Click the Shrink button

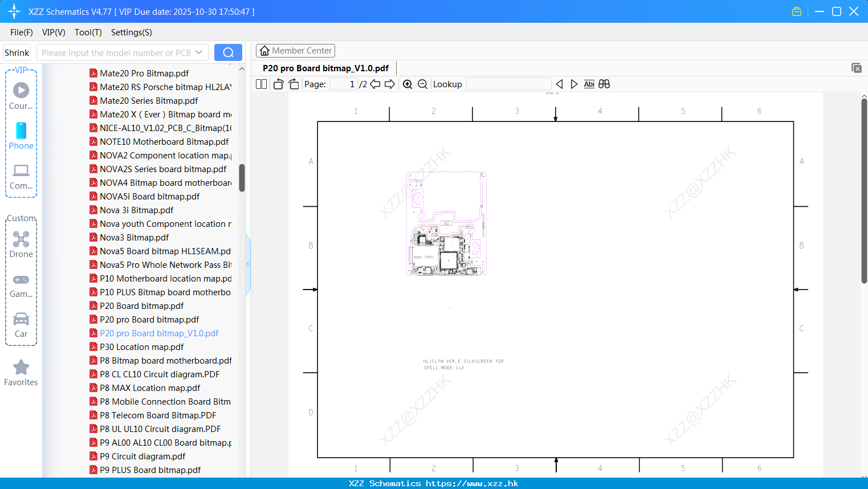point(17,52)
